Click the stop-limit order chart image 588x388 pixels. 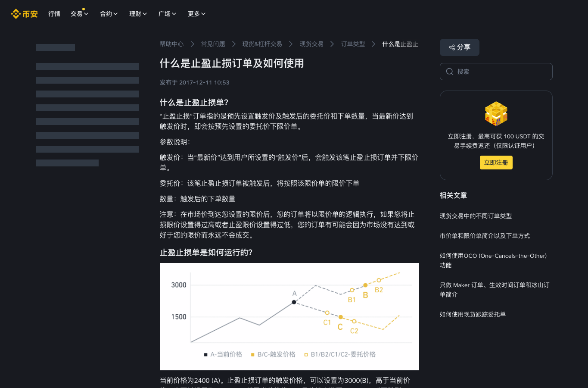point(289,316)
